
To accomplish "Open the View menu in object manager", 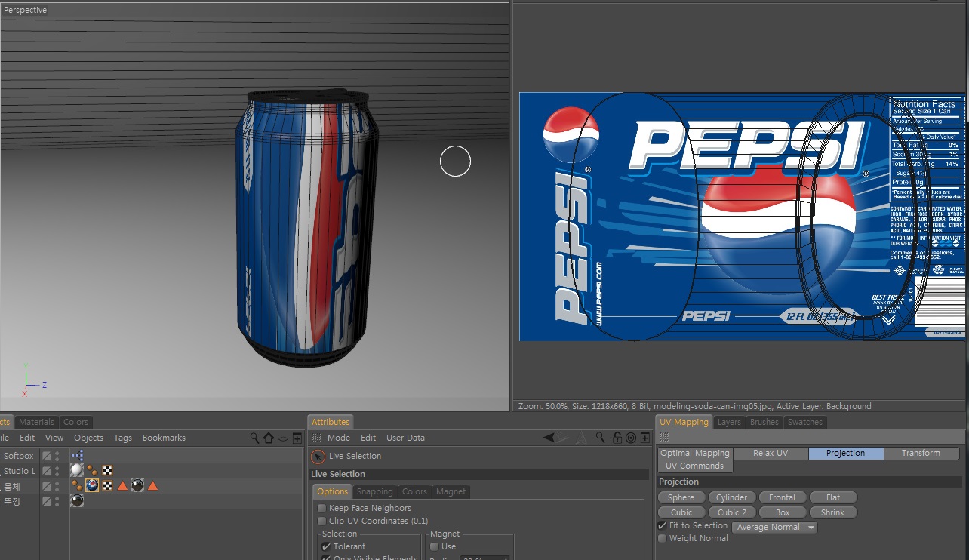I will (x=54, y=438).
